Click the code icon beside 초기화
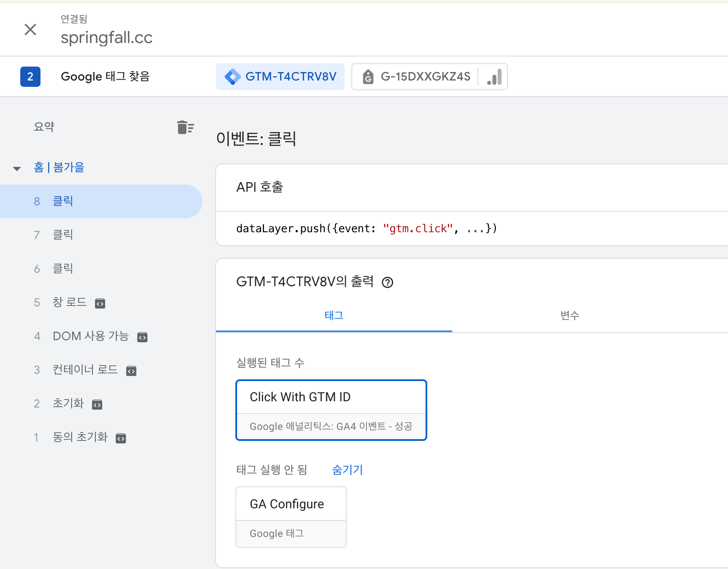 97,405
